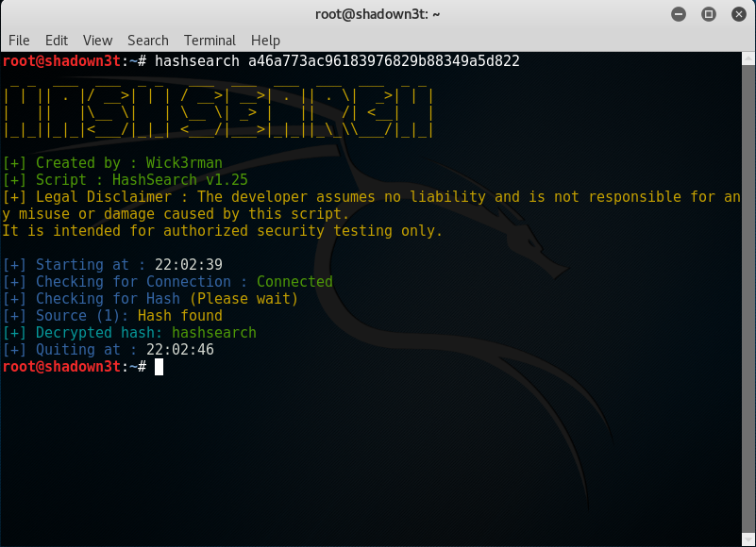This screenshot has height=547, width=756.
Task: Open the Terminal menu
Action: point(210,41)
